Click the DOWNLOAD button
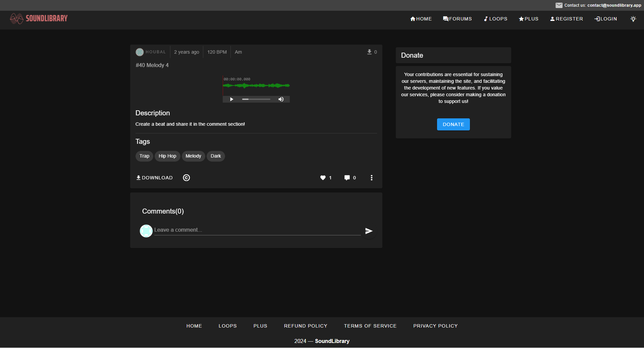644x348 pixels. pos(154,178)
